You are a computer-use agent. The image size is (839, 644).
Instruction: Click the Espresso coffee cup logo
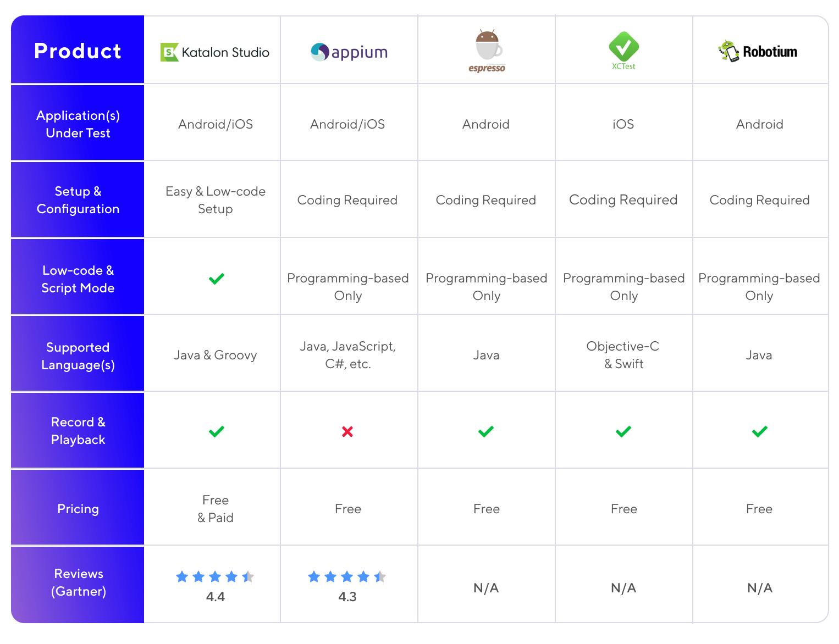coord(487,51)
